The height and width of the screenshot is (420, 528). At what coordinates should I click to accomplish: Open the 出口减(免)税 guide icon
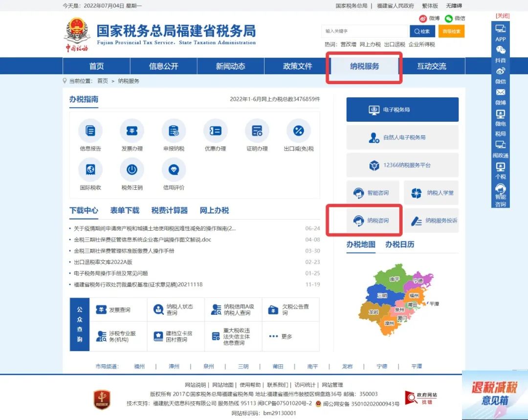pos(299,131)
